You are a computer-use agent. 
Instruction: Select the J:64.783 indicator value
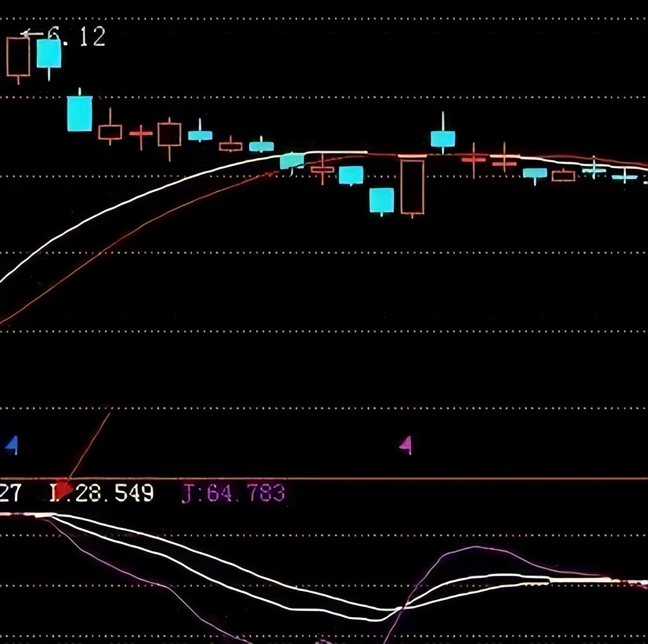(234, 493)
